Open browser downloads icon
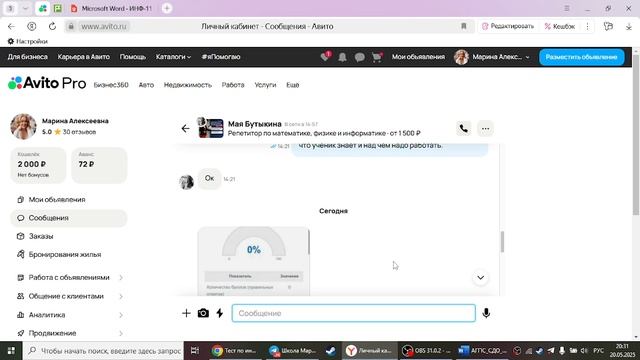Image resolution: width=640 pixels, height=360 pixels. 629,26
